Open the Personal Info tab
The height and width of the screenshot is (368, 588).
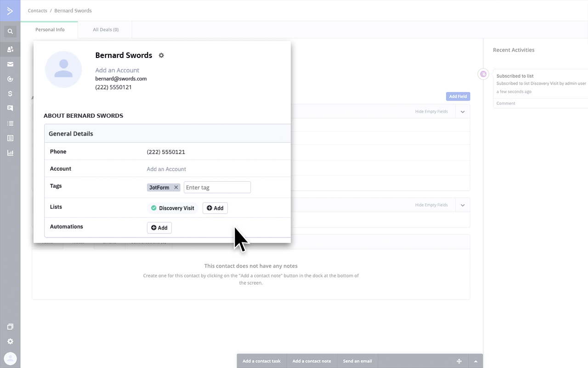[x=50, y=29]
